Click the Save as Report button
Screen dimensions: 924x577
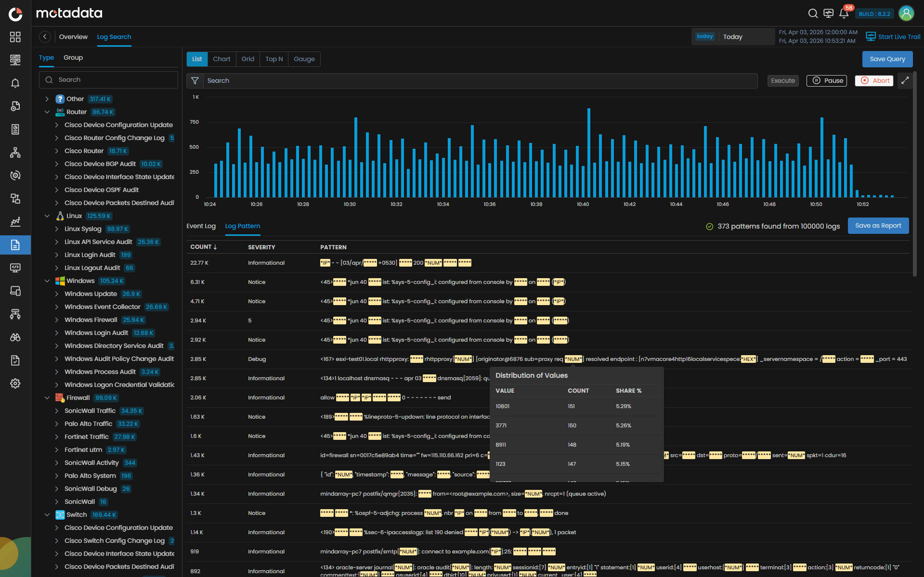(x=878, y=225)
